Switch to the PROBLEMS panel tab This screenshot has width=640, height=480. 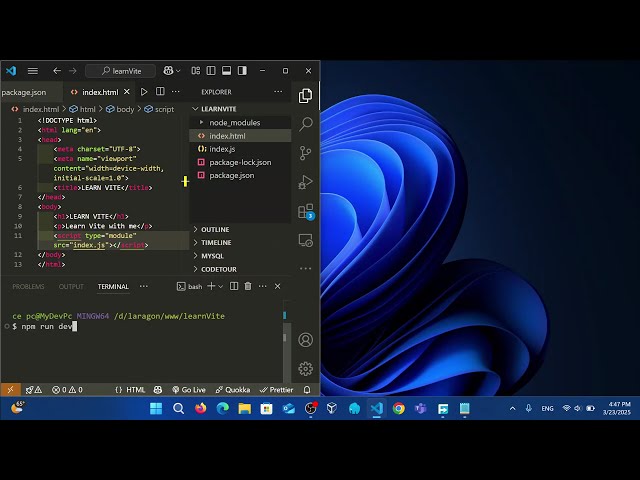28,287
